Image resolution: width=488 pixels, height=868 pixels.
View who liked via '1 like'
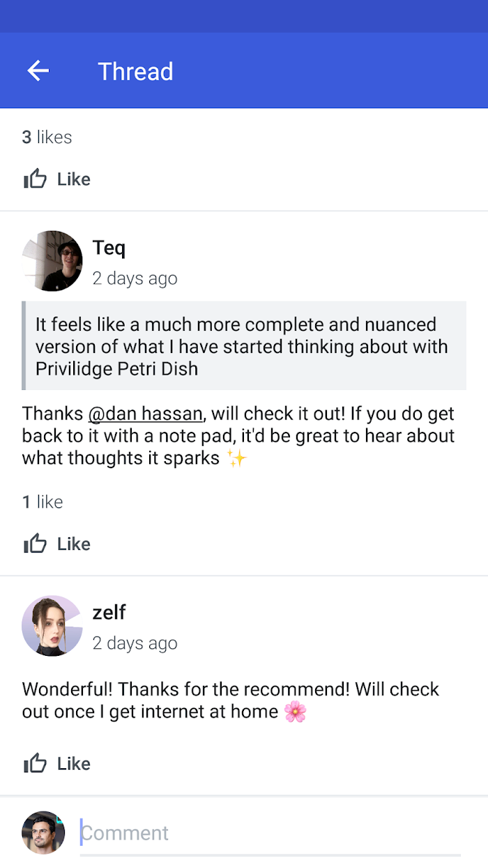click(43, 502)
